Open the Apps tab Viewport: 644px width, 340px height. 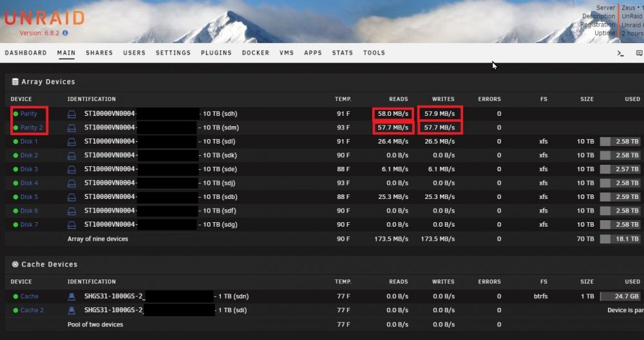(313, 53)
